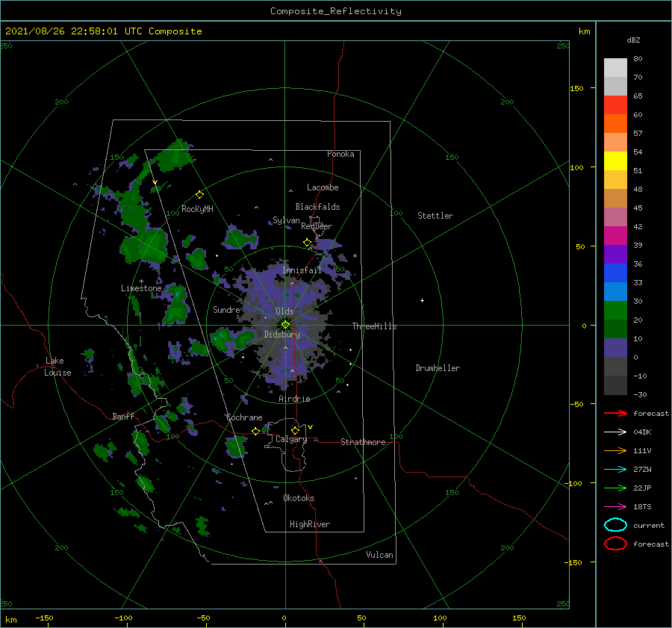Click the HighRiver town label
The width and height of the screenshot is (672, 628).
[310, 524]
